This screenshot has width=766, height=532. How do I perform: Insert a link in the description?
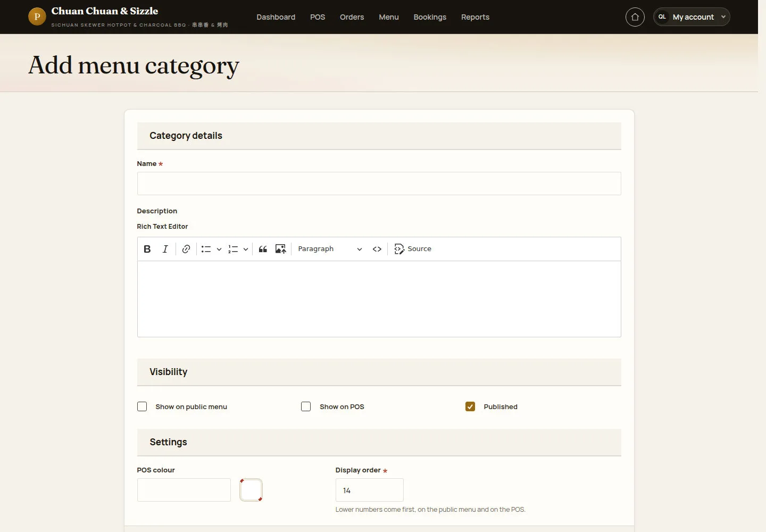coord(186,249)
